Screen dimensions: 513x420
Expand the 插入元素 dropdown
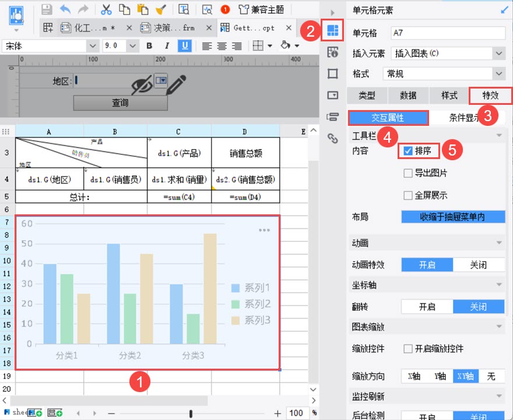[498, 54]
